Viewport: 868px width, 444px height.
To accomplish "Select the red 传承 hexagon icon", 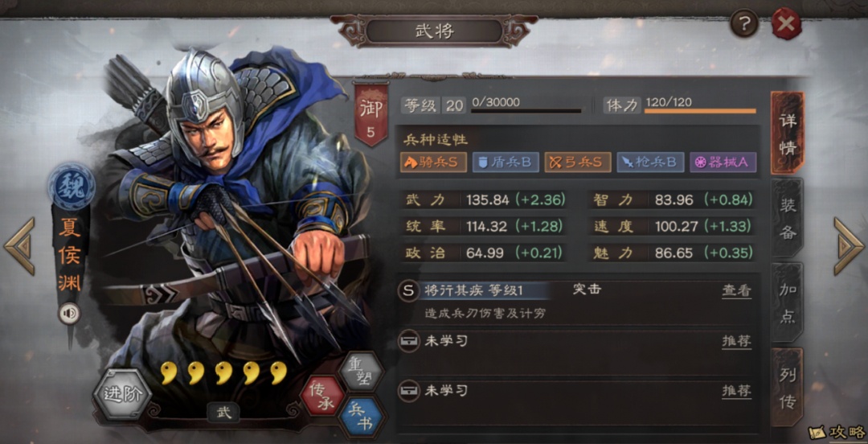I will (x=321, y=397).
